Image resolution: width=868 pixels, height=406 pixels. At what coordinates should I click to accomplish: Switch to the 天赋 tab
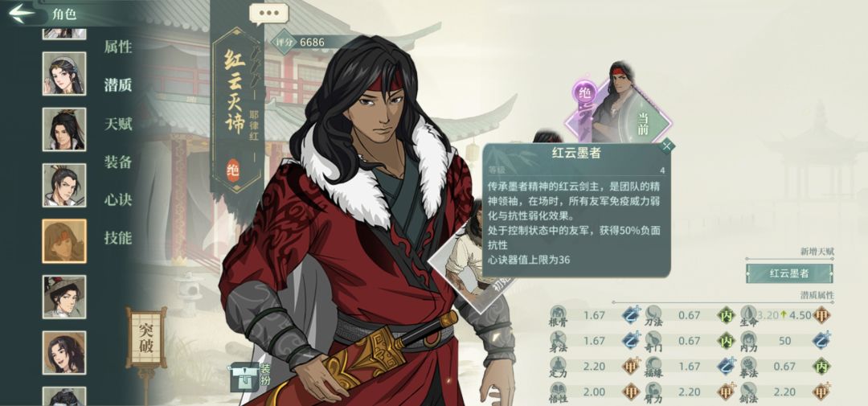(x=118, y=124)
